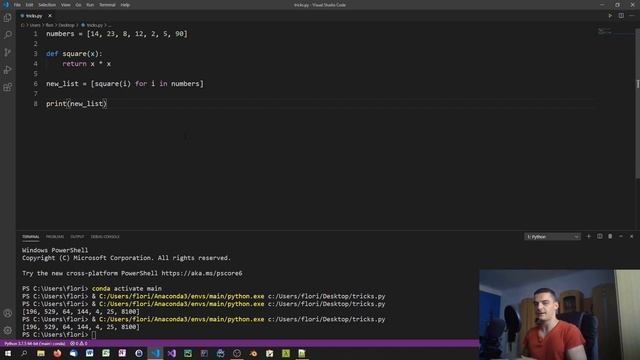Open Blender from the taskbar

pos(253,353)
